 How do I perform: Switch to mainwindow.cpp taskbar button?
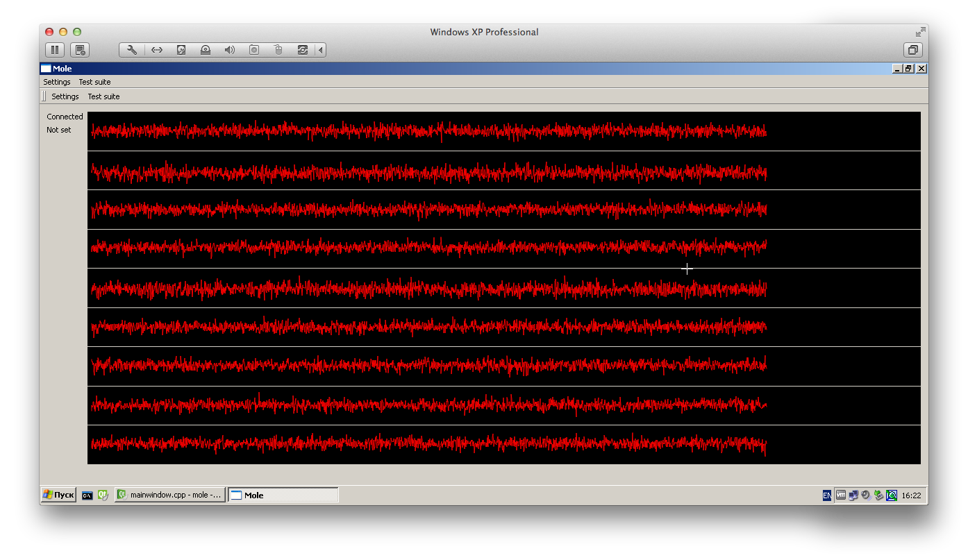(x=170, y=495)
